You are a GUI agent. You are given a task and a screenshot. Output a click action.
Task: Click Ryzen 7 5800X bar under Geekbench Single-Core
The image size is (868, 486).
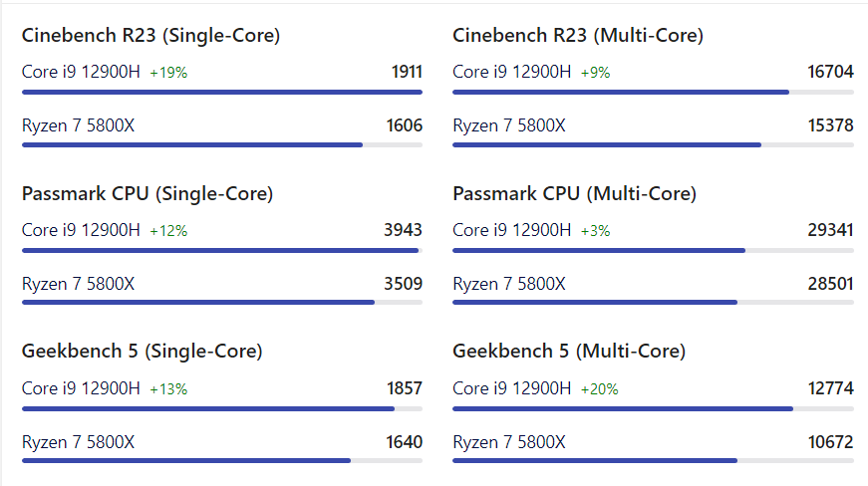tap(222, 460)
